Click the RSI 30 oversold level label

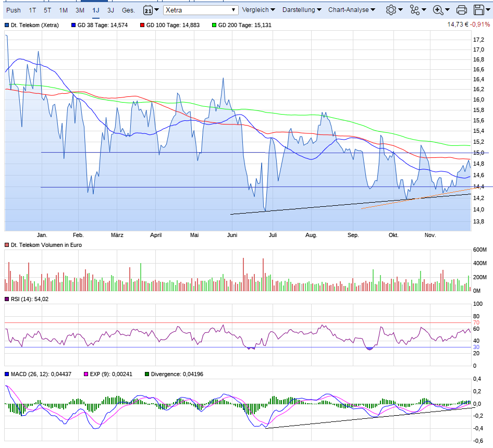pyautogui.click(x=476, y=347)
